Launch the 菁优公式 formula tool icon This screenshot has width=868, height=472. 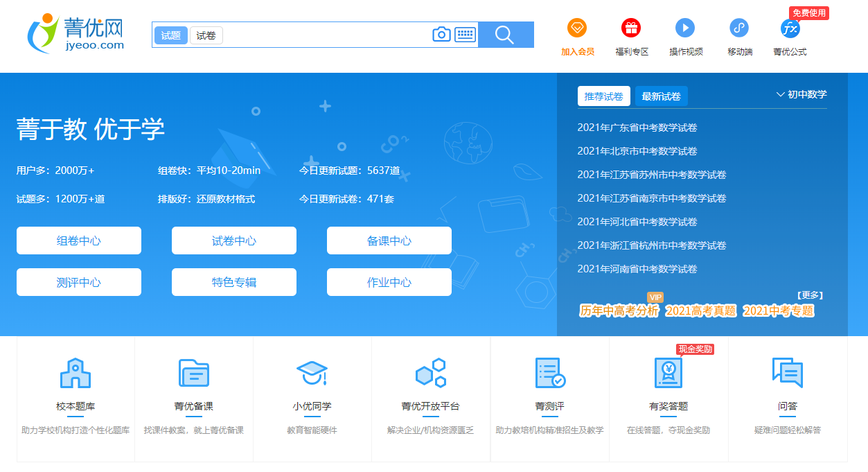(x=789, y=28)
